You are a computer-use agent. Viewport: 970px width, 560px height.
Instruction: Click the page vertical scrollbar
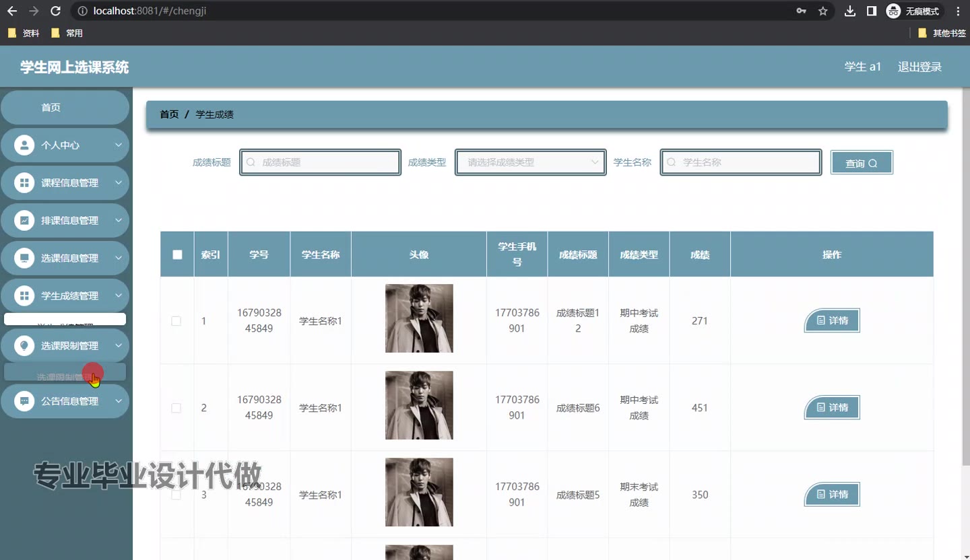tap(966, 276)
